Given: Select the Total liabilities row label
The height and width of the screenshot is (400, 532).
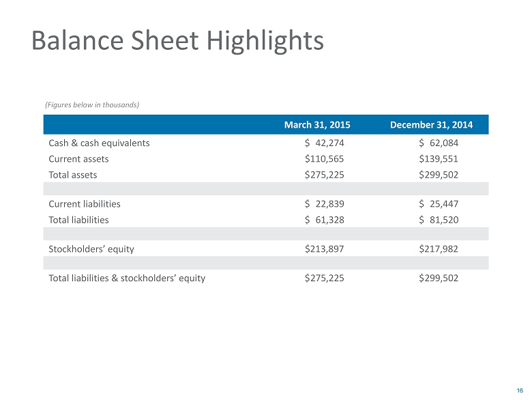Looking at the screenshot, I should 78,219.
